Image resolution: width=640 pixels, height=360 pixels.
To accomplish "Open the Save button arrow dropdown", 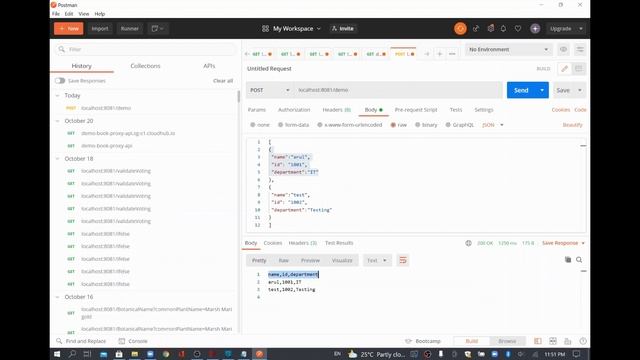I will point(580,90).
